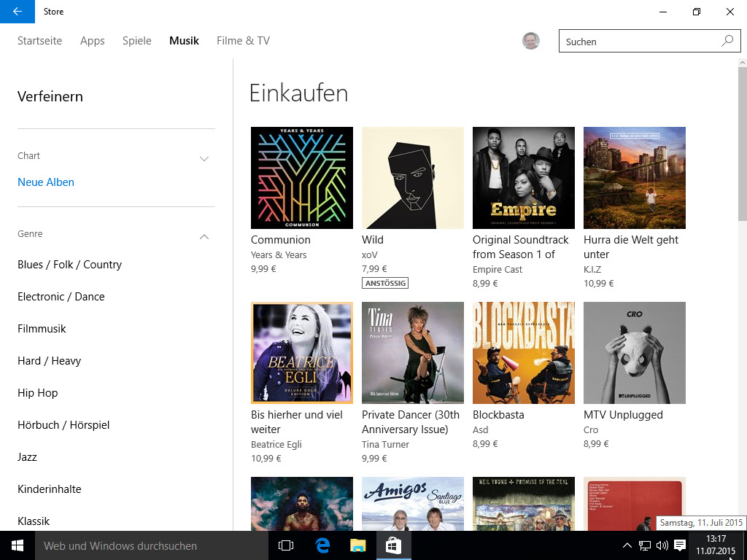Open the Hurra die Welt geht unter cover

pos(635,178)
